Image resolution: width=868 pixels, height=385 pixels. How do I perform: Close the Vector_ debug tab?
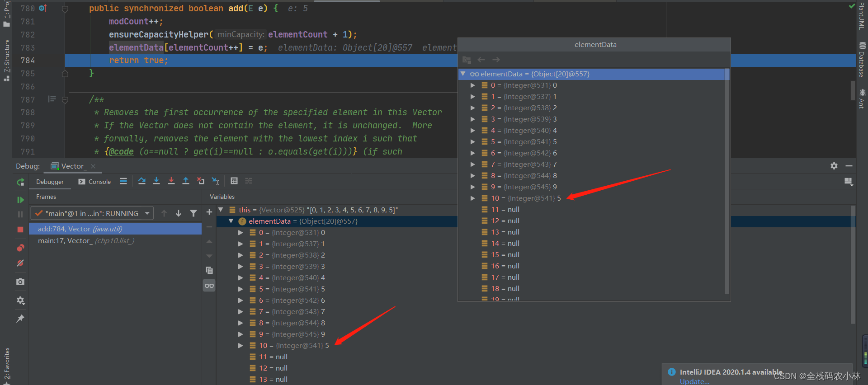[93, 166]
